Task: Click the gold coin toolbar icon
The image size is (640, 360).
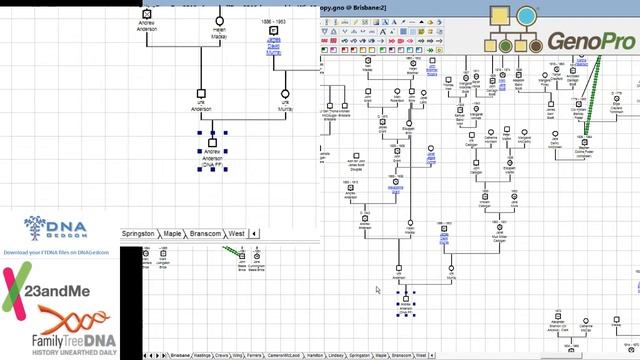Action: [430, 22]
